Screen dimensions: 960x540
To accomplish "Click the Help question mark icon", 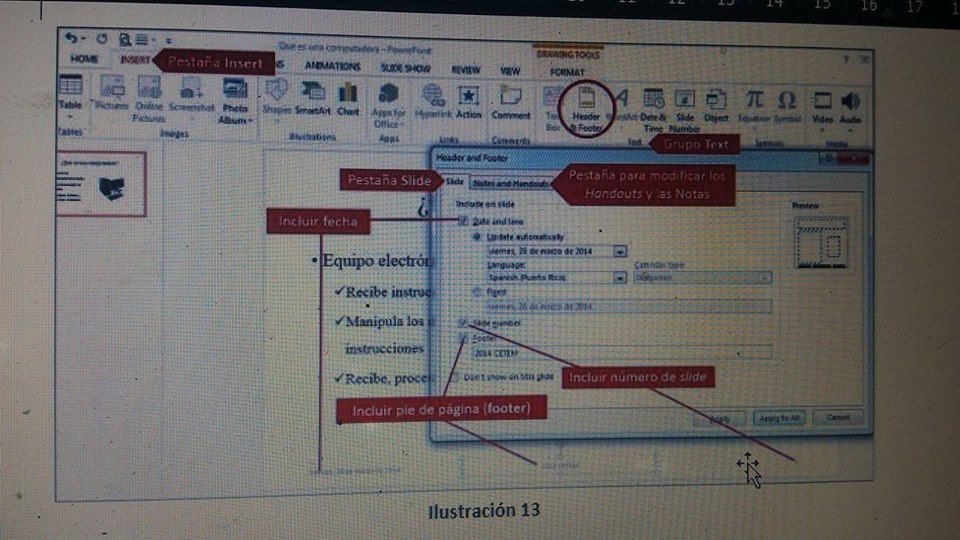I will pos(846,59).
